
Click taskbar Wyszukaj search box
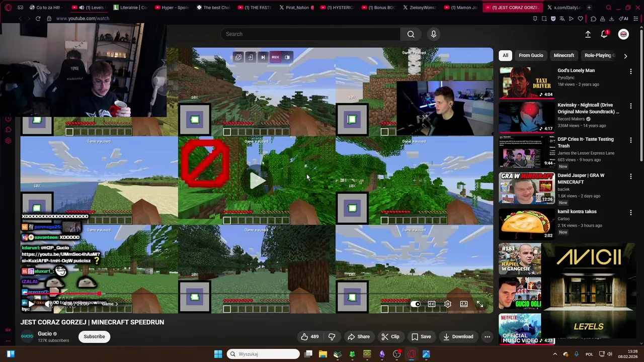pyautogui.click(x=263, y=354)
